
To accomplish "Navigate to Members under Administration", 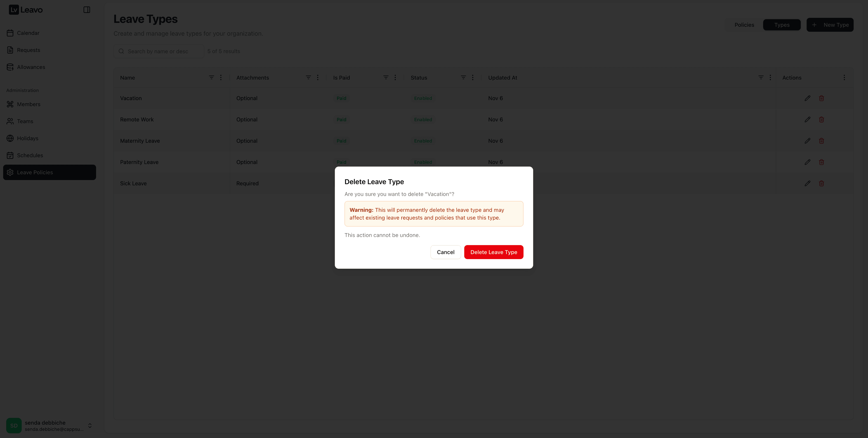I will (x=29, y=104).
